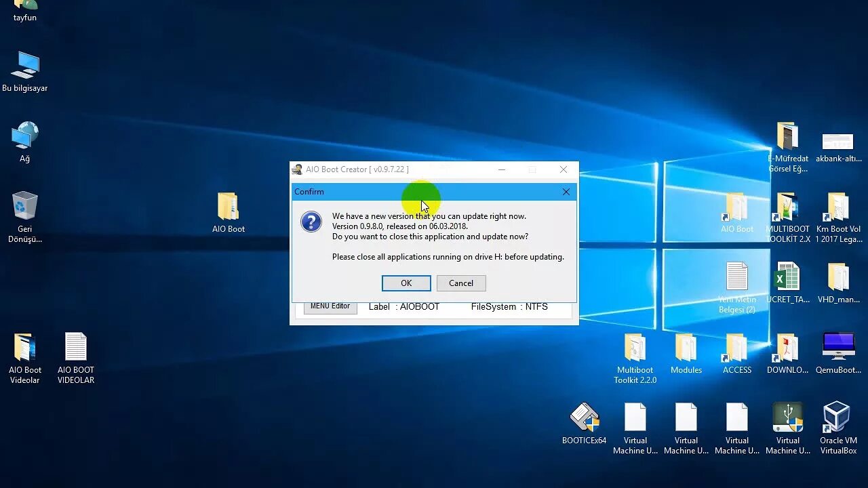Click 'Please close all applications' message line
Image resolution: width=868 pixels, height=488 pixels.
click(448, 257)
